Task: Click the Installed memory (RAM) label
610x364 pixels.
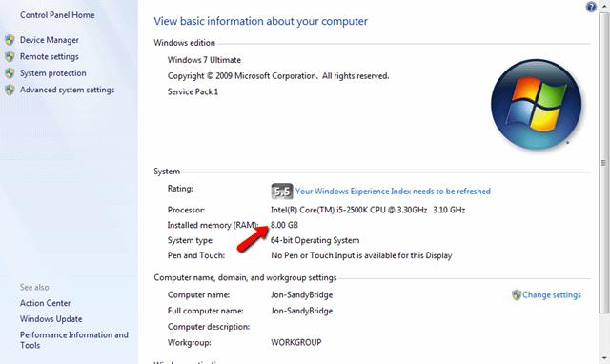Action: click(x=213, y=225)
